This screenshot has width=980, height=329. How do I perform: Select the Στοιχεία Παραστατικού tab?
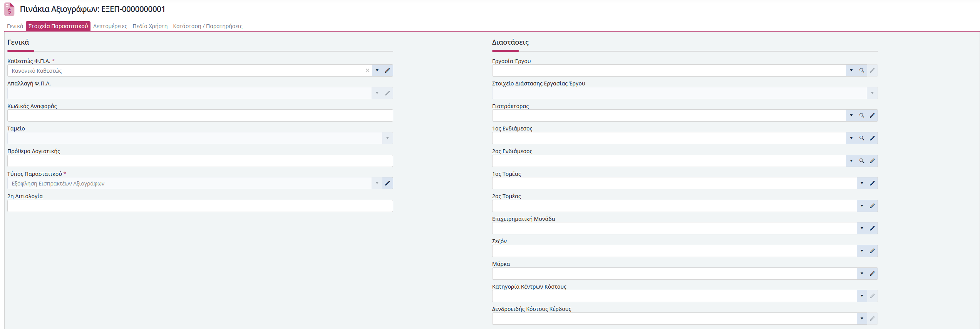[58, 26]
